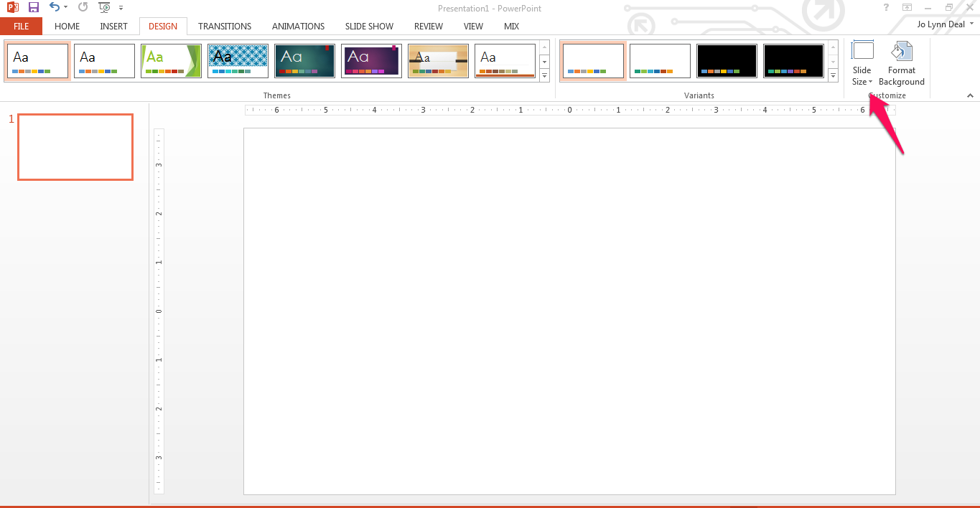Viewport: 980px width, 508px height.
Task: Apply the green Facet theme
Action: 171,60
